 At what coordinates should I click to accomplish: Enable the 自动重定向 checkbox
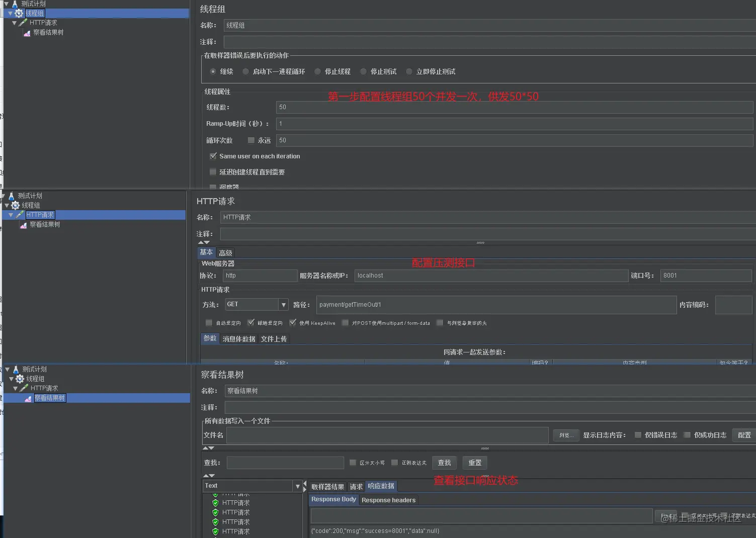tap(209, 323)
